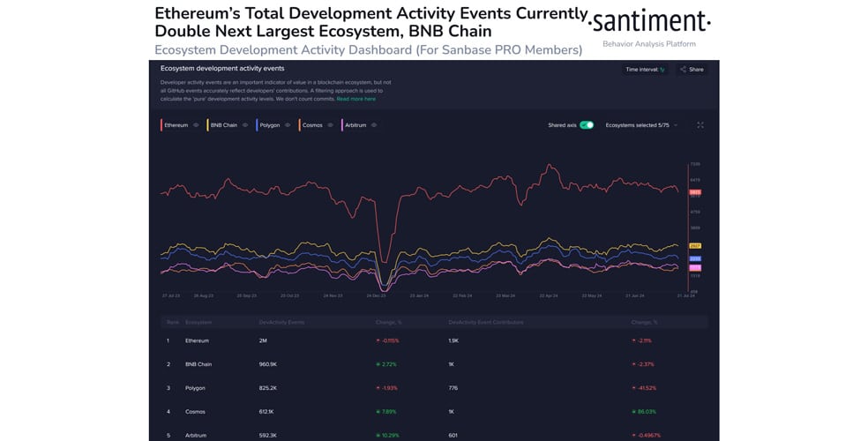
Task: Select Ethereum in the ranking table
Action: [197, 340]
